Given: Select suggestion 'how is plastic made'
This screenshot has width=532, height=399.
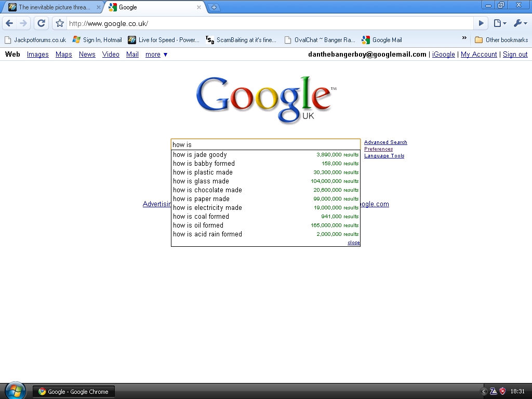Looking at the screenshot, I should pos(265,172).
